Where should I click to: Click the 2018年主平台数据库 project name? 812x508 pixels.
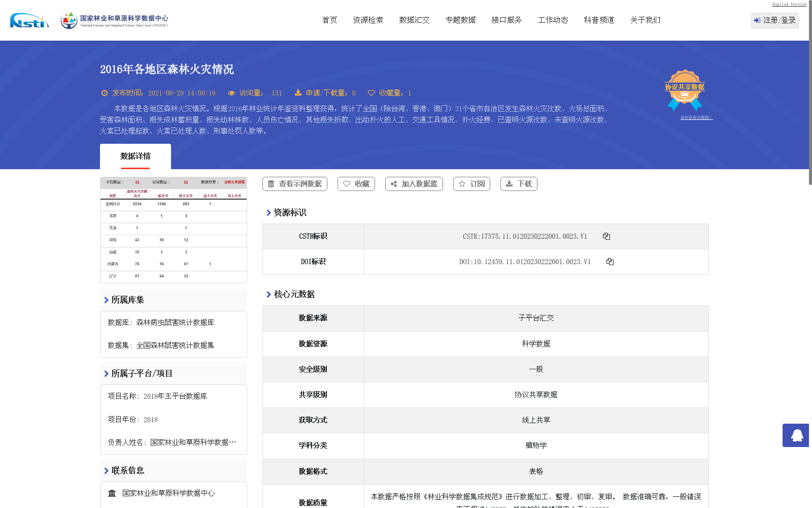176,396
